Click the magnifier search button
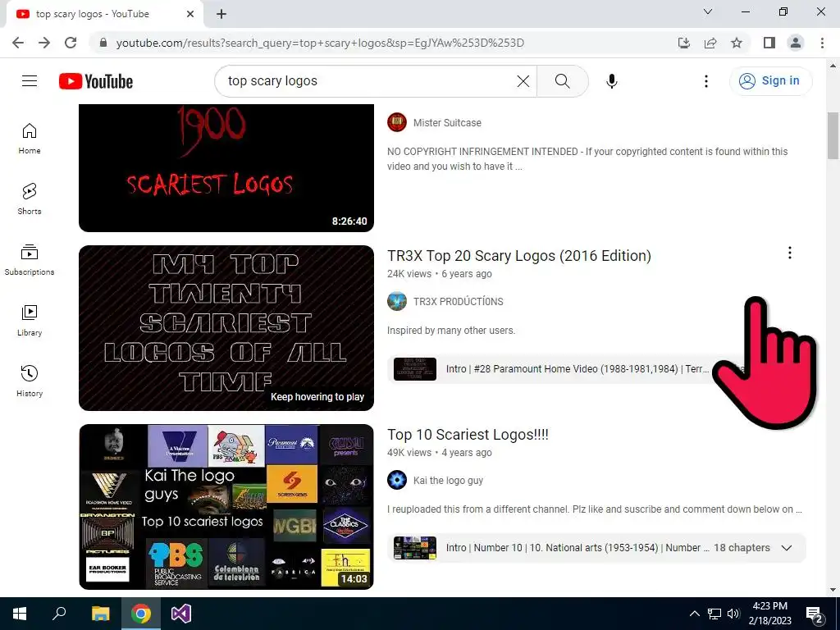Viewport: 840px width, 630px height. (x=562, y=81)
